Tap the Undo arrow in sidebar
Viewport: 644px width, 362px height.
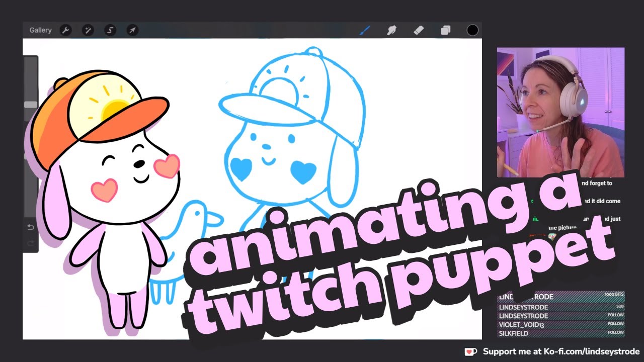click(31, 227)
